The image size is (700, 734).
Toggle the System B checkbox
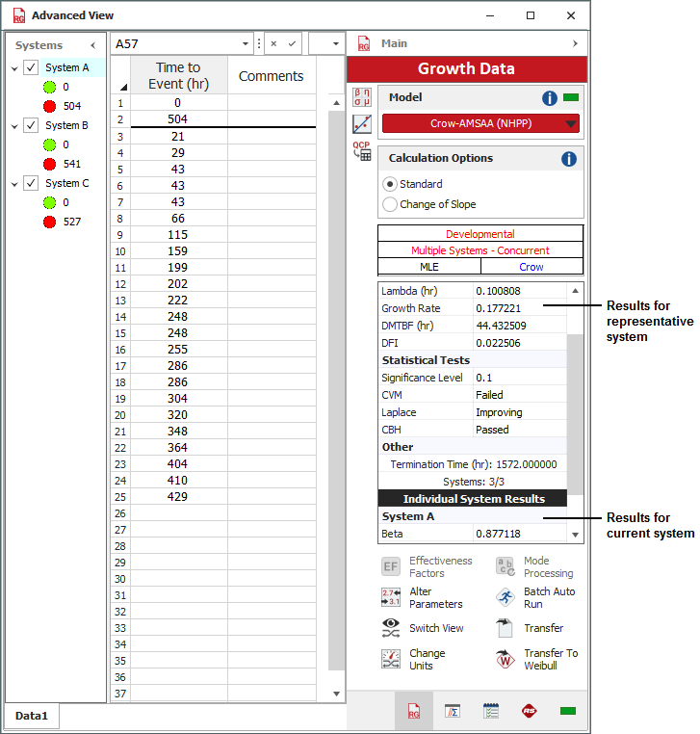(x=31, y=125)
